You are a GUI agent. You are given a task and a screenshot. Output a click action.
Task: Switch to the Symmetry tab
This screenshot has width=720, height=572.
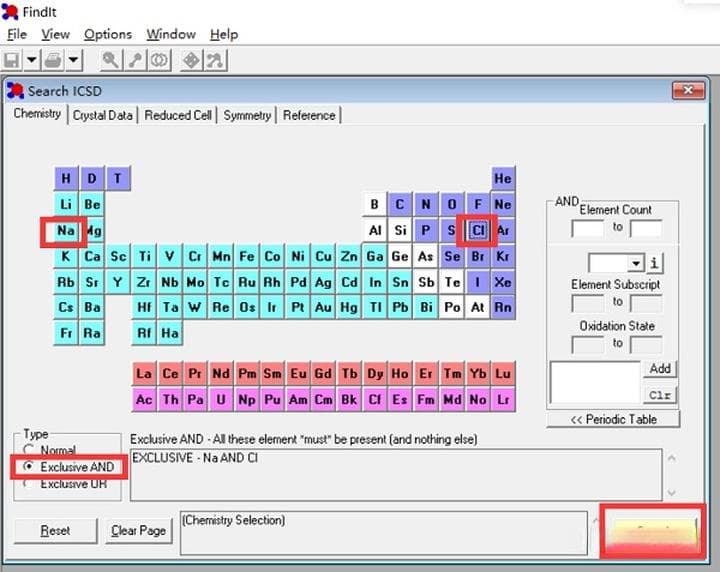(247, 115)
